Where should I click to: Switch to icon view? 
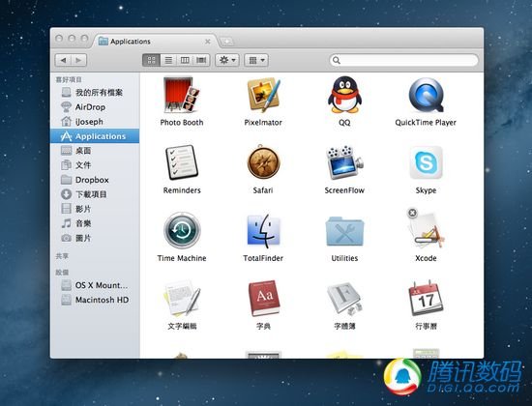coord(151,60)
